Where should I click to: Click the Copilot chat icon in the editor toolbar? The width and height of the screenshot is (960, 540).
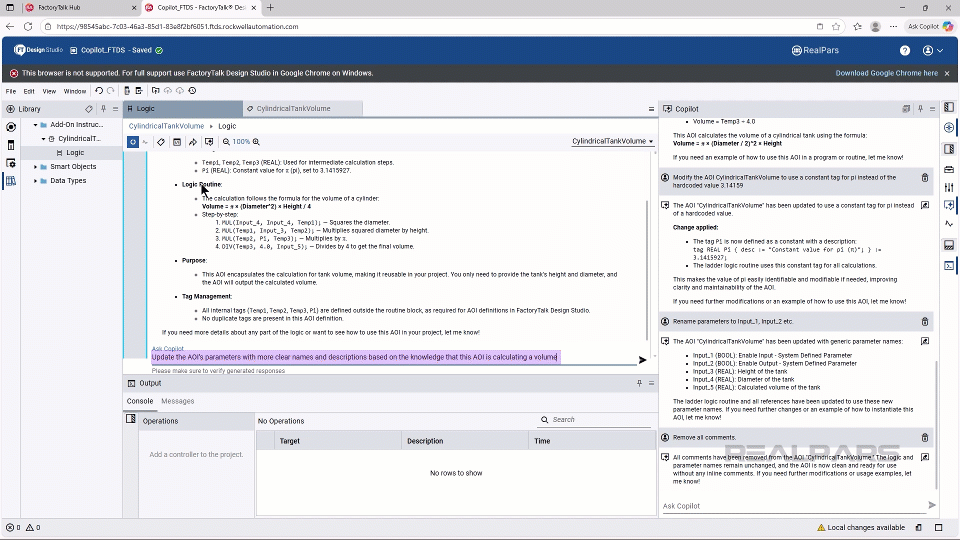pos(209,142)
